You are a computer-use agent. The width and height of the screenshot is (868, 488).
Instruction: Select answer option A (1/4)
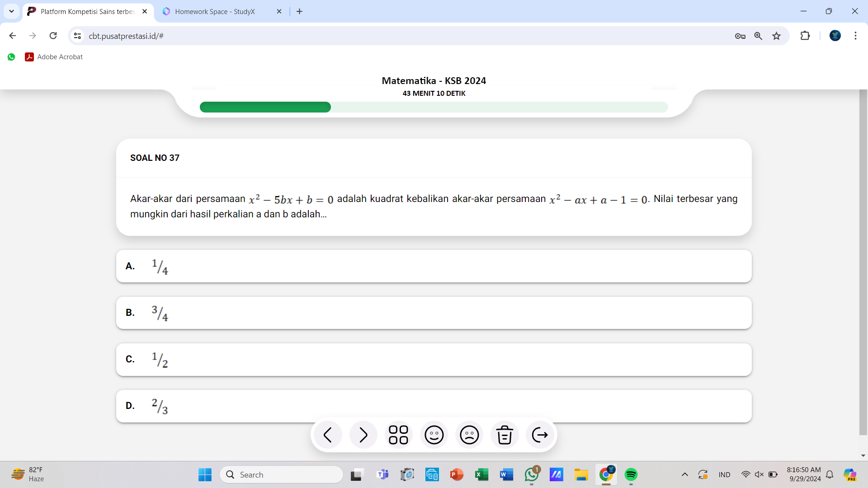(x=434, y=266)
